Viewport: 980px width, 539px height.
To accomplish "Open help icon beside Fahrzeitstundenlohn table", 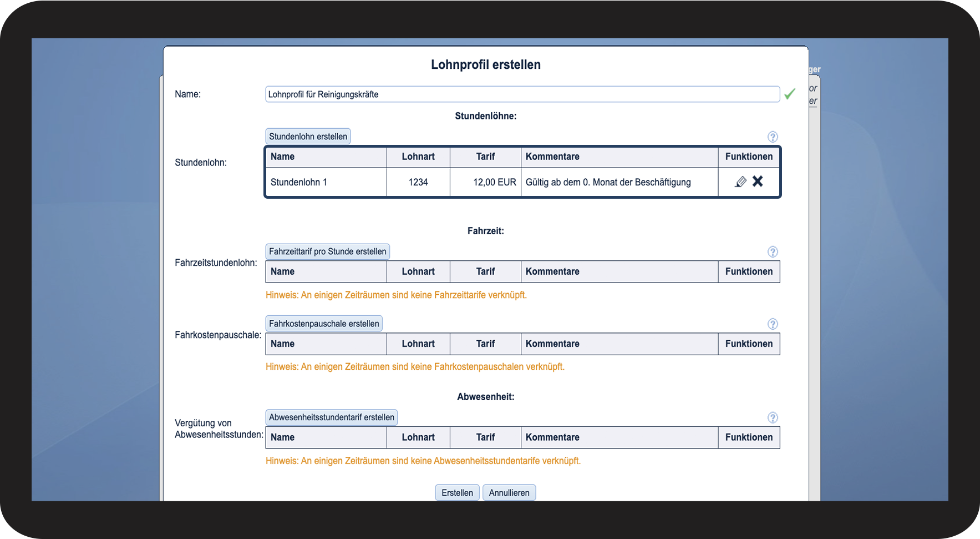I will (x=773, y=251).
